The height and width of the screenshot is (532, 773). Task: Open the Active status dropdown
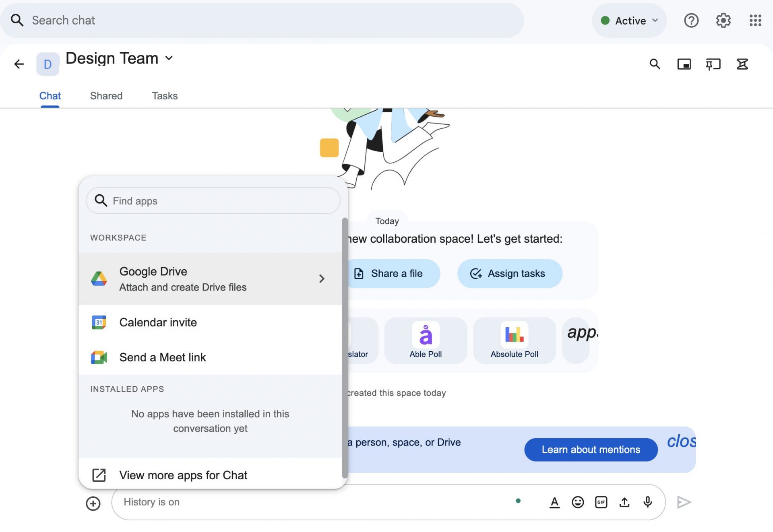[x=629, y=21]
